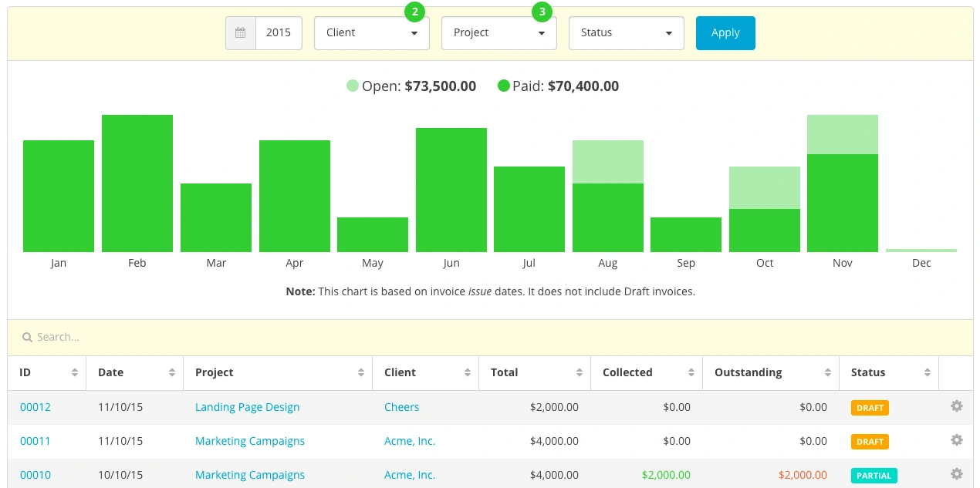Click the notification badge 2 on Client filter
This screenshot has height=488, width=980.
click(x=415, y=12)
